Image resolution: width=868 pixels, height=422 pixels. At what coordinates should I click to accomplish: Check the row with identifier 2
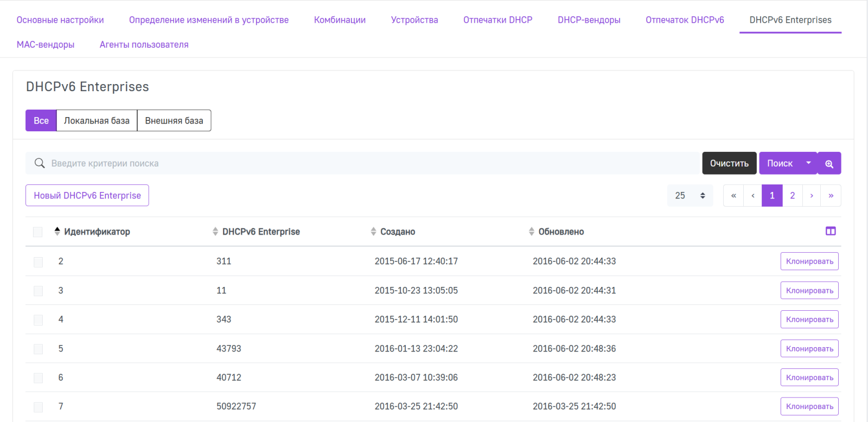tap(38, 262)
